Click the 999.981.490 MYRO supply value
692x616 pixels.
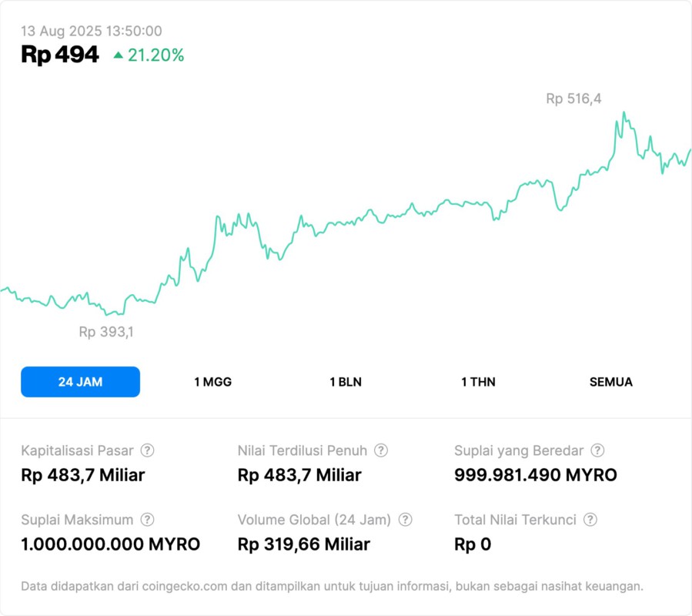(535, 475)
